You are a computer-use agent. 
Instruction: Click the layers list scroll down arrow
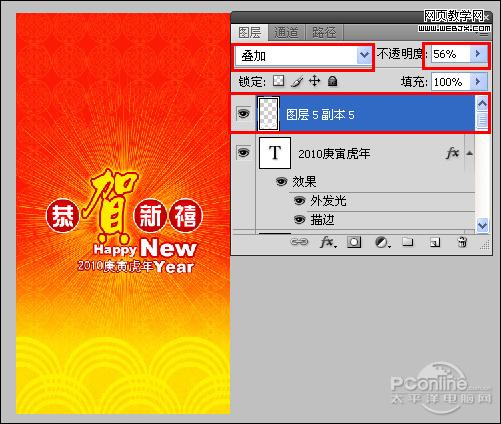tap(482, 226)
